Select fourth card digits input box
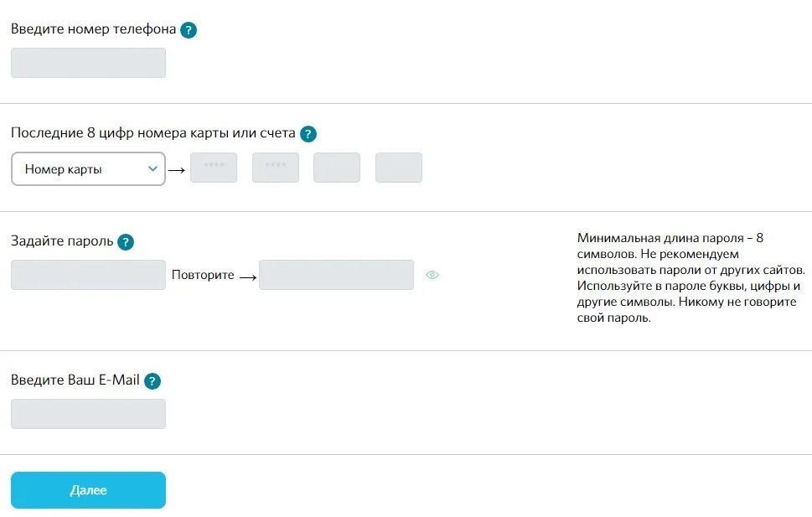 [399, 168]
